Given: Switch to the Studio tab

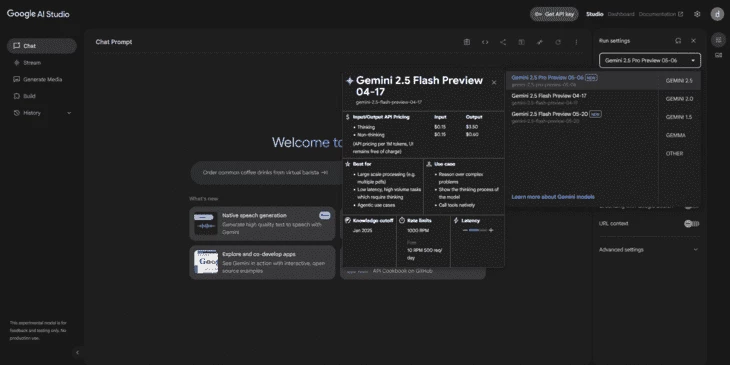Looking at the screenshot, I should pyautogui.click(x=595, y=14).
